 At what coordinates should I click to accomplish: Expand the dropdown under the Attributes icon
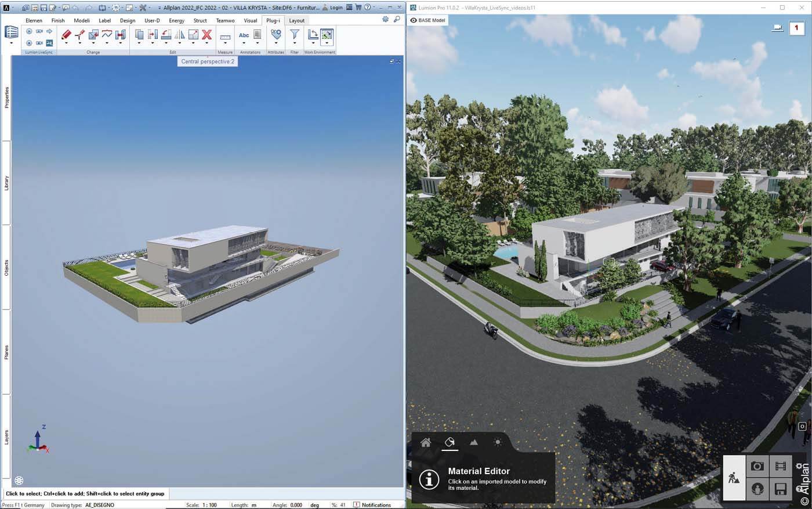point(276,44)
